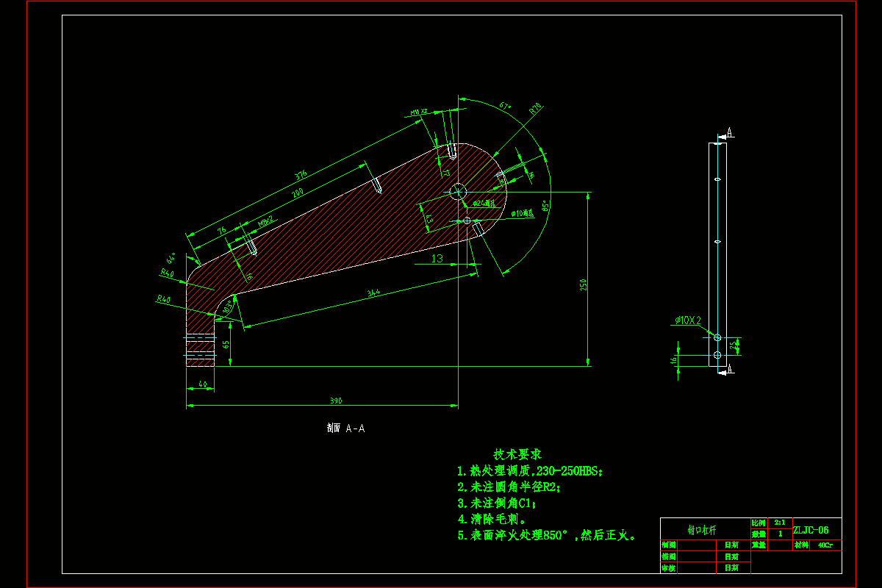
Task: Pick the 40 base width dimension
Action: [x=202, y=385]
